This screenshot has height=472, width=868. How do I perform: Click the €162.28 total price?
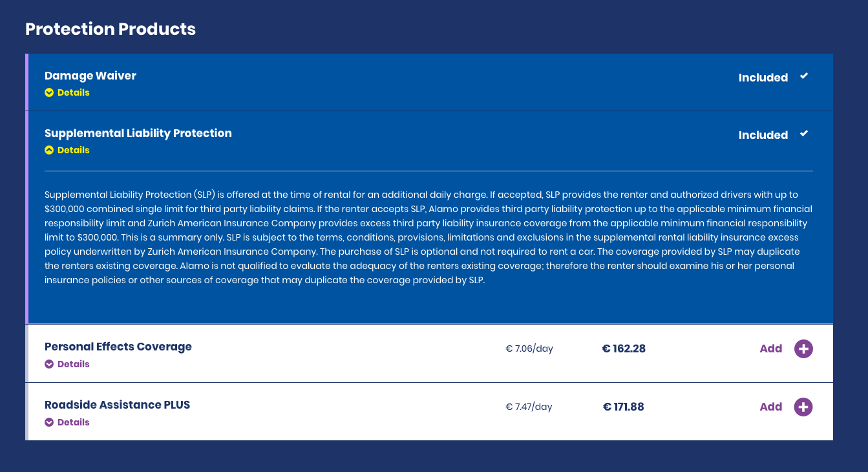624,349
